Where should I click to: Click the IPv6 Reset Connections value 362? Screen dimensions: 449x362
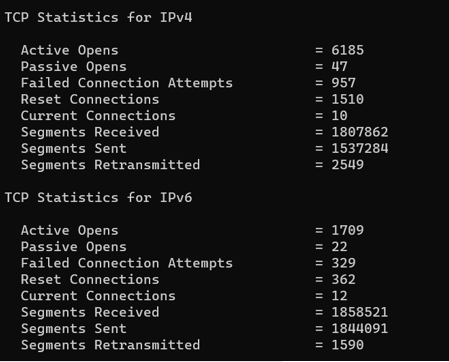(x=343, y=279)
